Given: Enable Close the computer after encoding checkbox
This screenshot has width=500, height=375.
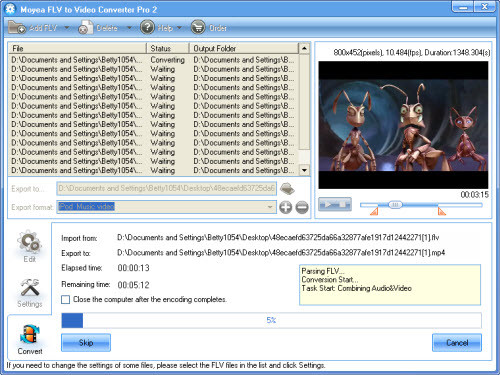Looking at the screenshot, I should (x=66, y=299).
